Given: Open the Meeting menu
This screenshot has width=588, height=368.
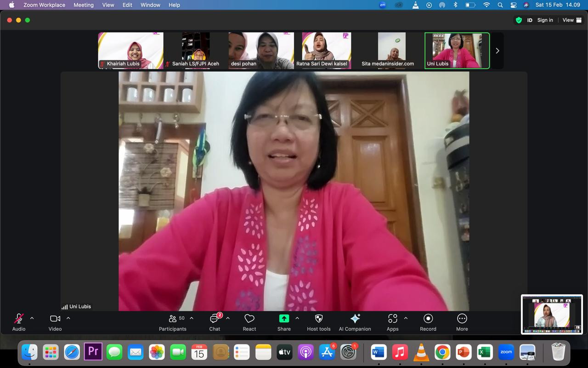Looking at the screenshot, I should click(x=84, y=5).
